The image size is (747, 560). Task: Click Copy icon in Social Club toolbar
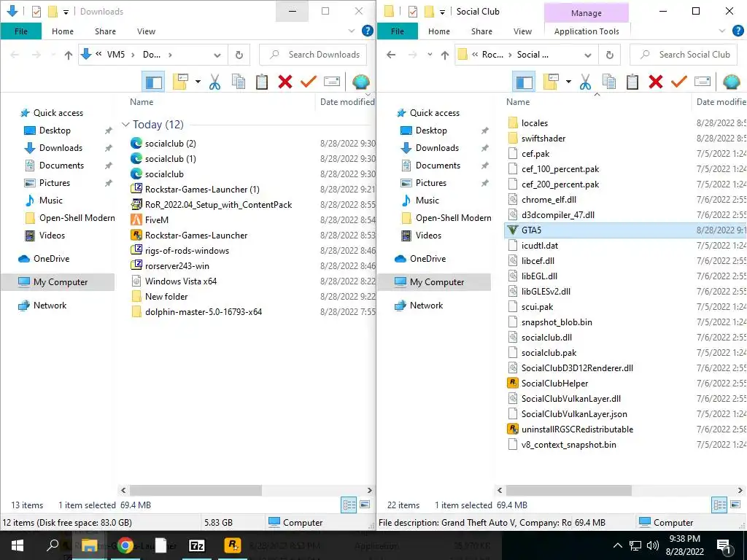pyautogui.click(x=609, y=82)
